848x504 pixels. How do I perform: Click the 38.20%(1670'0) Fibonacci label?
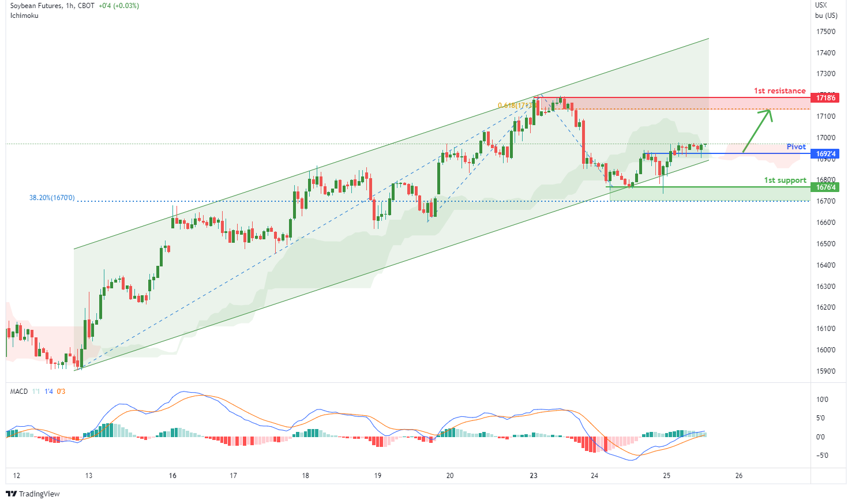click(52, 198)
